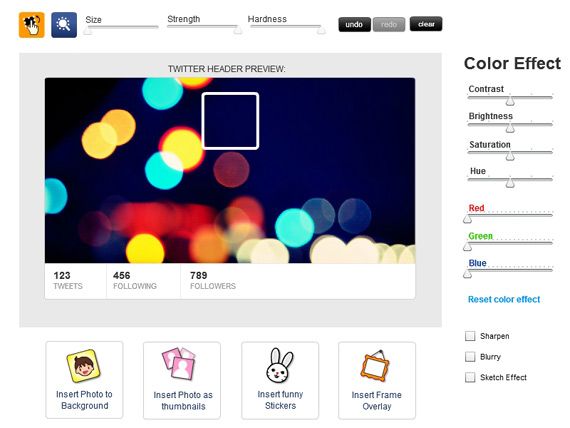Click the redo button
Viewport: 570px width, 428px height.
pyautogui.click(x=389, y=24)
